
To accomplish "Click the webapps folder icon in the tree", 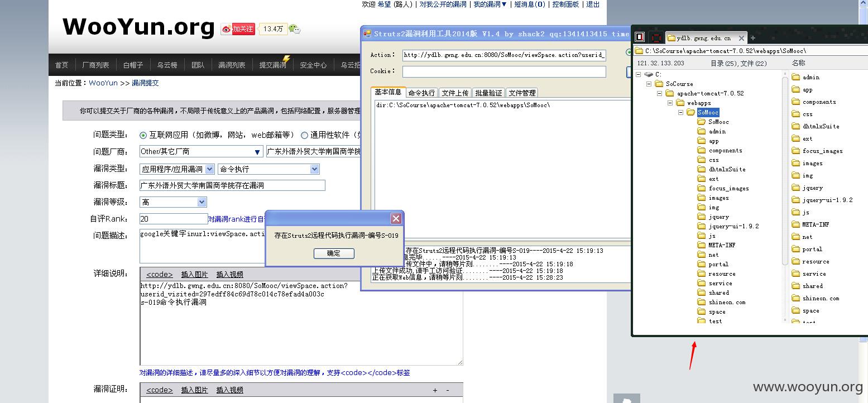I will [x=680, y=103].
